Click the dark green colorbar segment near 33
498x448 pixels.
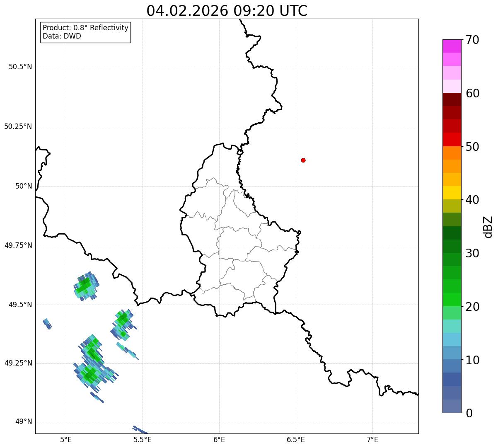tap(452, 233)
